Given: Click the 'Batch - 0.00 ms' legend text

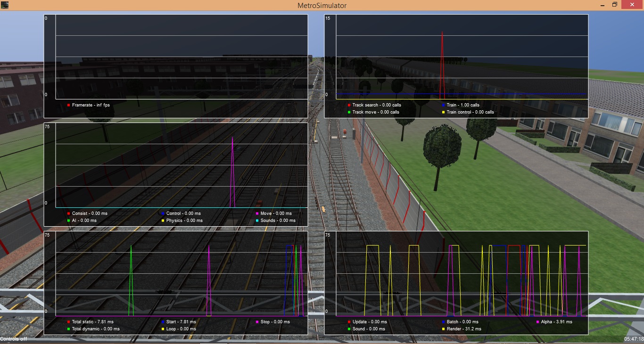Looking at the screenshot, I should pos(462,322).
